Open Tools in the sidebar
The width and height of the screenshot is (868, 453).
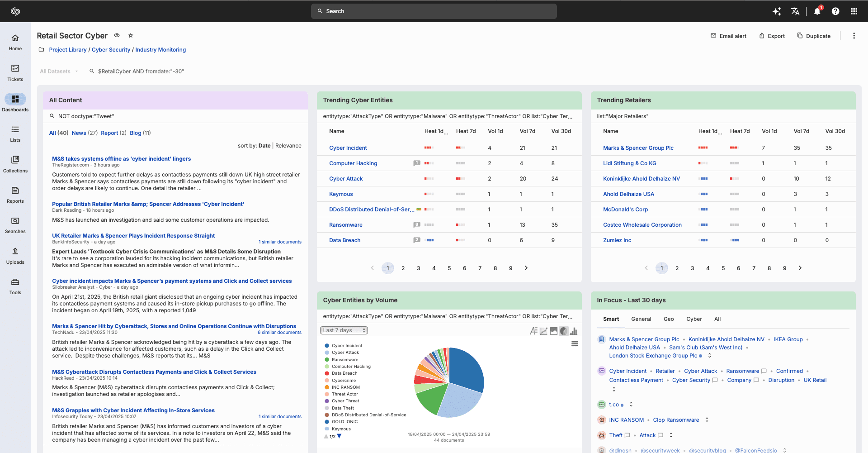(x=15, y=286)
